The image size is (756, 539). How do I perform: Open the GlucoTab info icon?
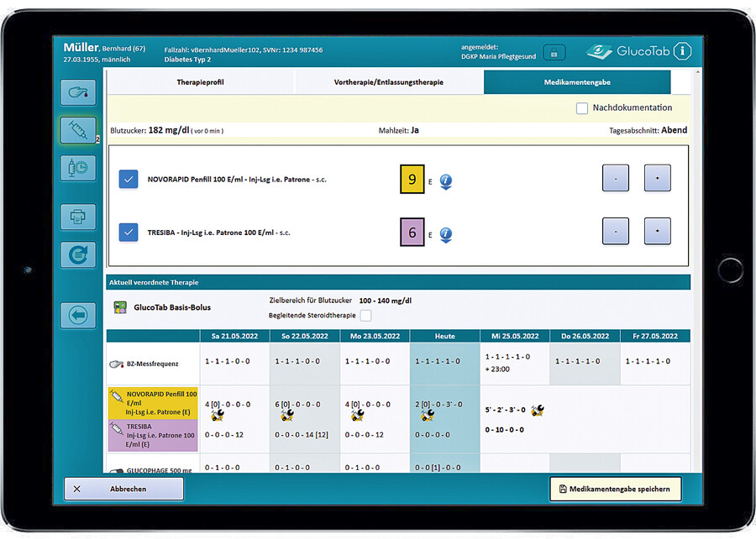(682, 51)
